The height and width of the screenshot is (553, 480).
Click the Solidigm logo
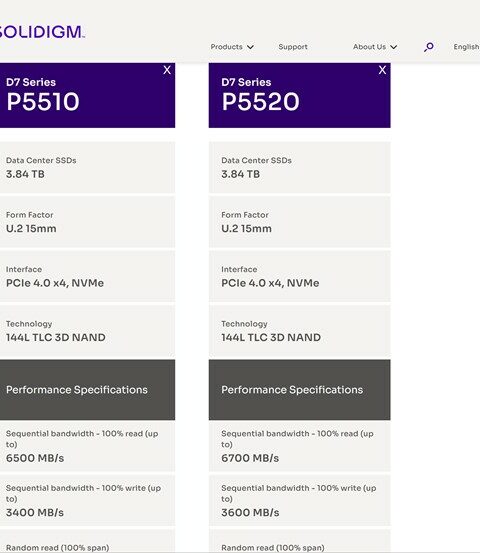coord(42,32)
